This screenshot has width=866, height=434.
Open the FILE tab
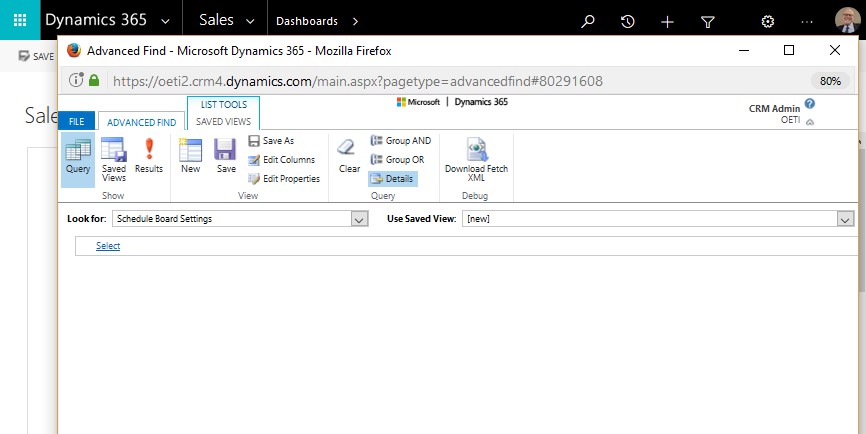(x=77, y=121)
